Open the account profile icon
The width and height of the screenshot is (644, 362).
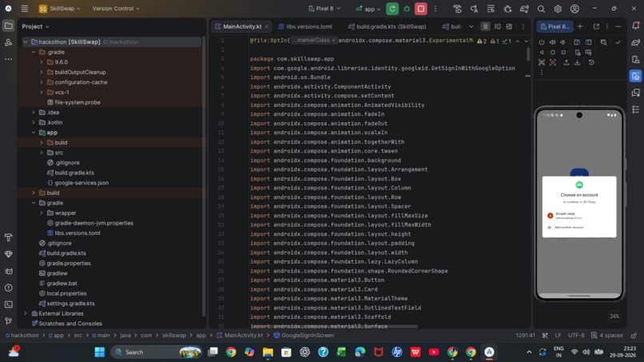(574, 9)
